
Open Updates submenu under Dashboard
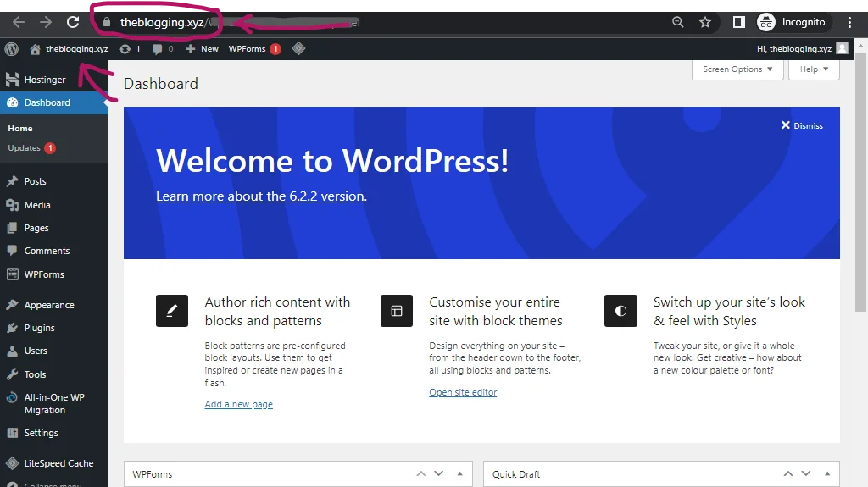coord(31,147)
